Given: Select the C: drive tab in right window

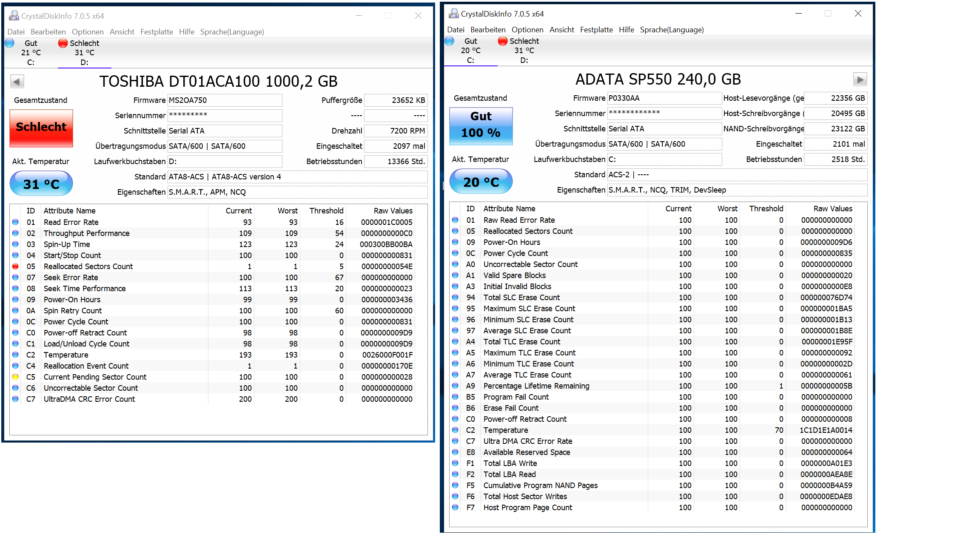Looking at the screenshot, I should point(470,60).
